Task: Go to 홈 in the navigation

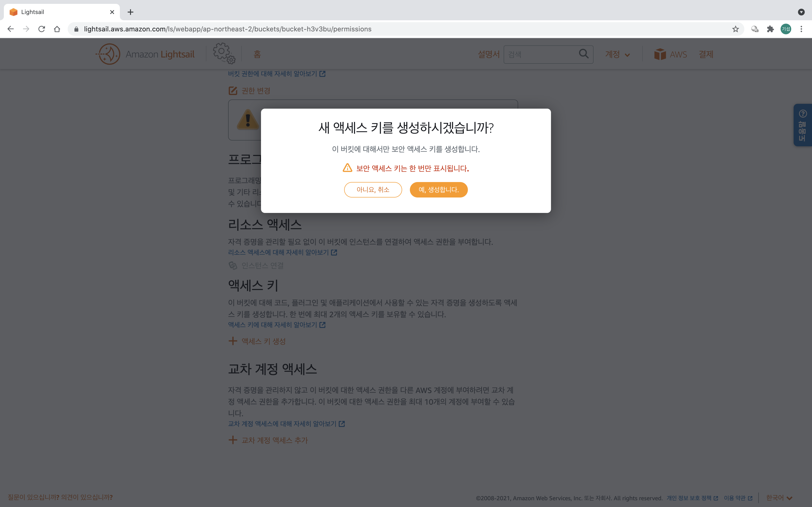Action: click(257, 54)
